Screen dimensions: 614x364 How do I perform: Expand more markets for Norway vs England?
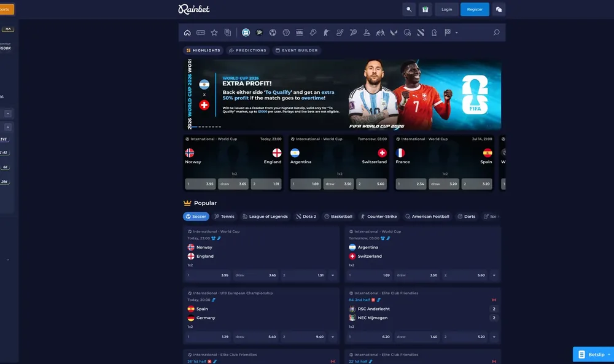coord(333,275)
